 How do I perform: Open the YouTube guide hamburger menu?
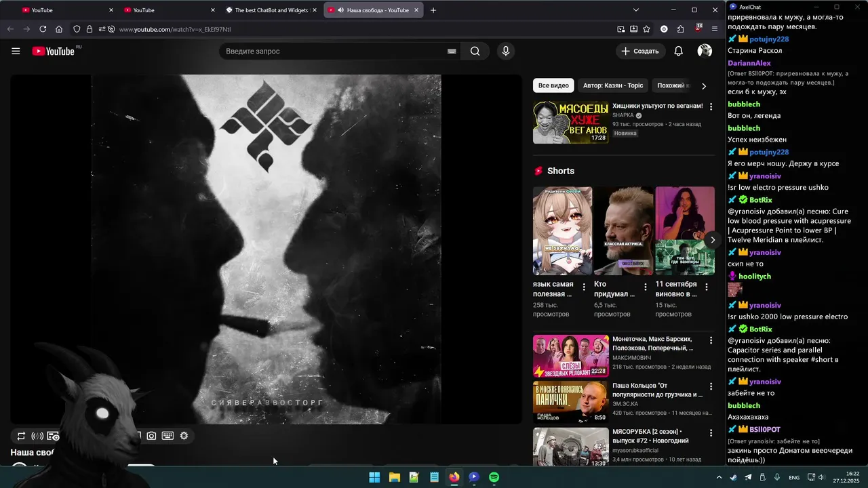[x=16, y=51]
